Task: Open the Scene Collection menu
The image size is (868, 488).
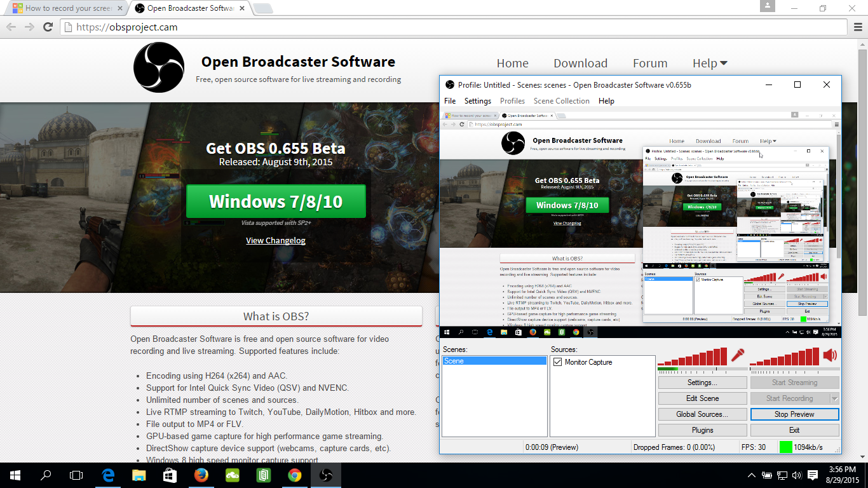Action: coord(562,101)
